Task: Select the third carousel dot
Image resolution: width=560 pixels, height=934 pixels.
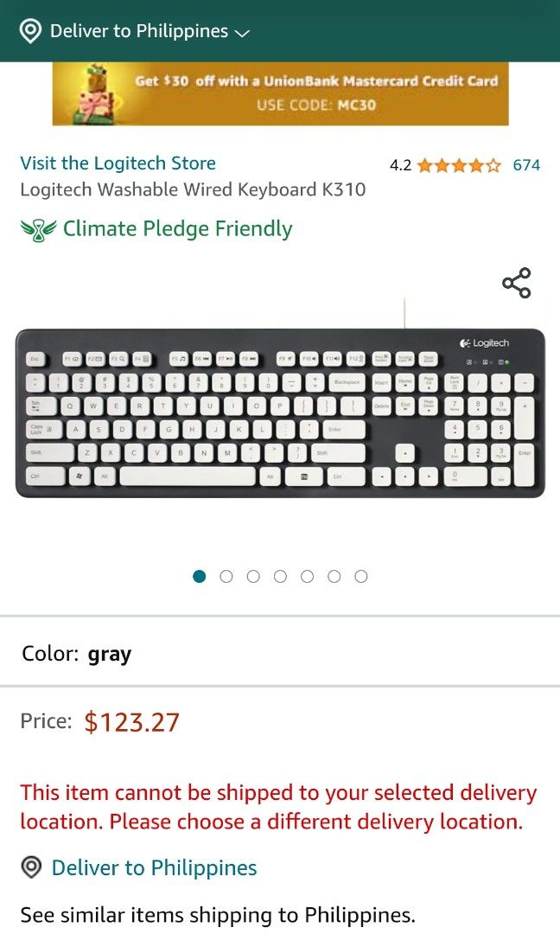Action: [253, 576]
